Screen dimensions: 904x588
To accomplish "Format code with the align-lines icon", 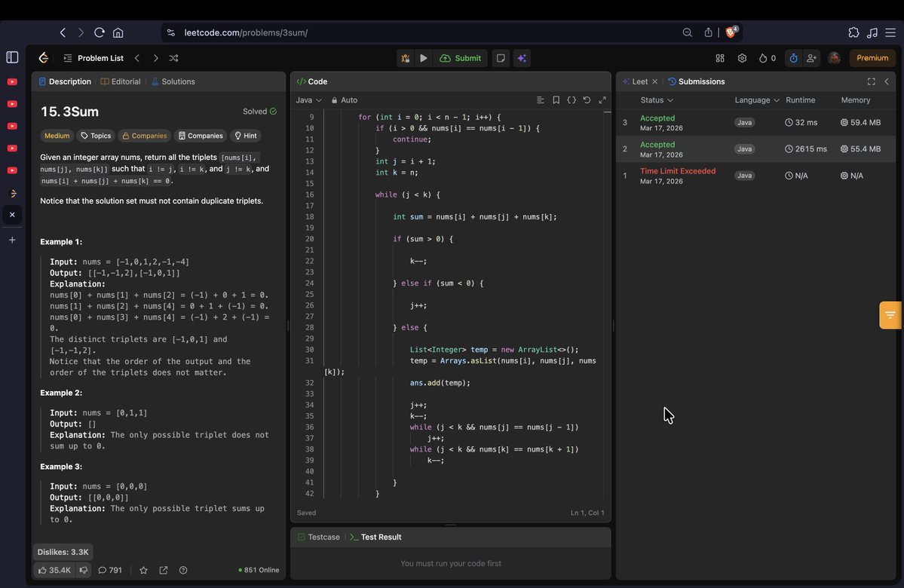I will coord(540,100).
